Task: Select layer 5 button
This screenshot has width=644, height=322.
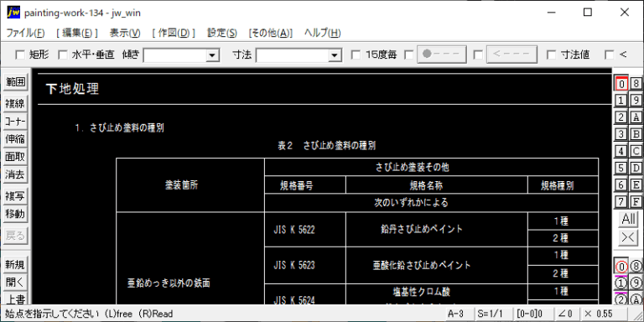Action: point(621,168)
